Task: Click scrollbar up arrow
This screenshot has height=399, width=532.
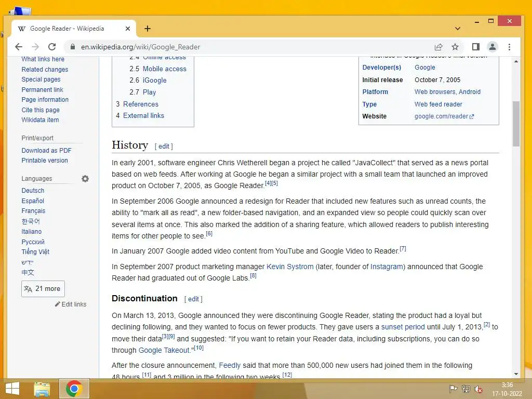Action: 516,61
